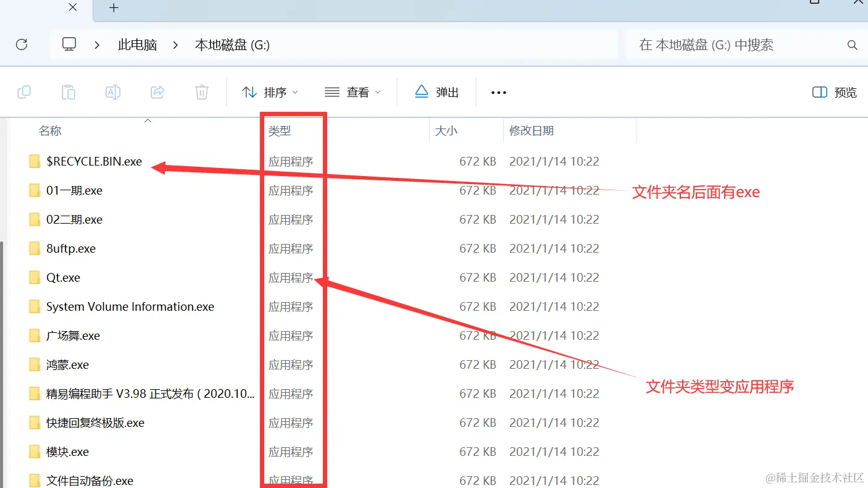Select the Qt.exe file row

coord(63,277)
